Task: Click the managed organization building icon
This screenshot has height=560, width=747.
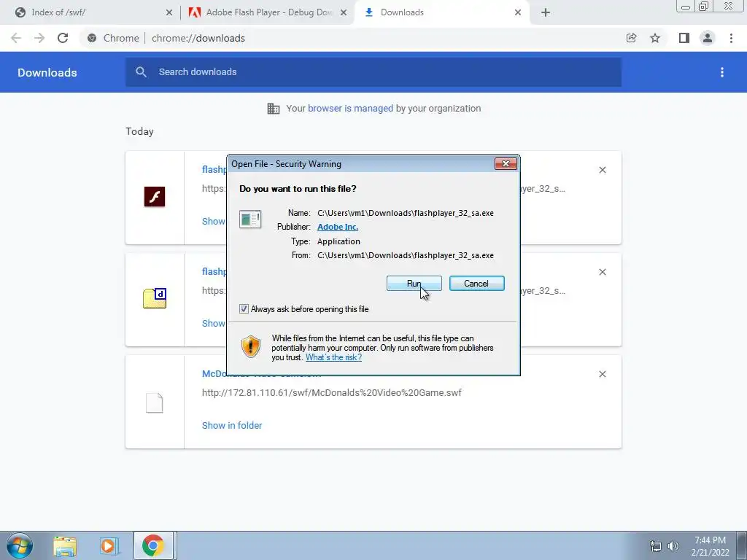Action: [274, 109]
